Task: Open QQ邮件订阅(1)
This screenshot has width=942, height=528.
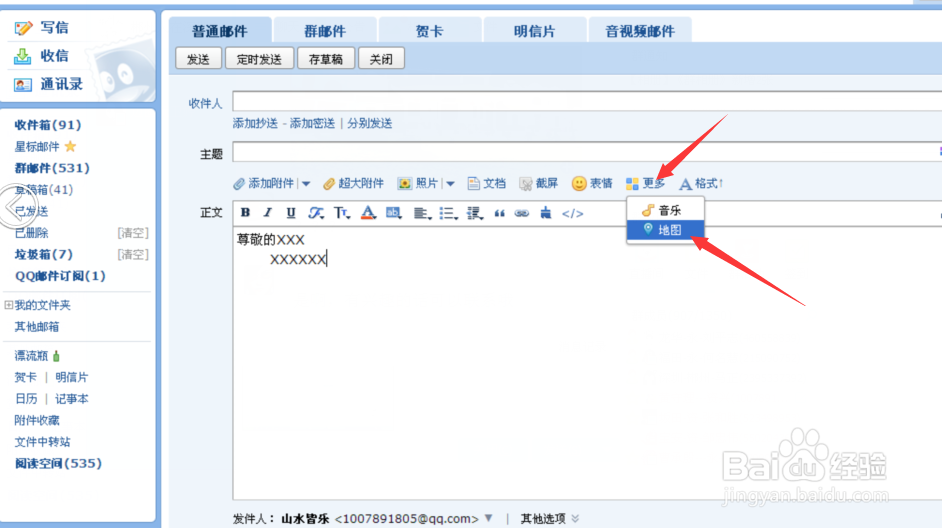Action: click(60, 276)
